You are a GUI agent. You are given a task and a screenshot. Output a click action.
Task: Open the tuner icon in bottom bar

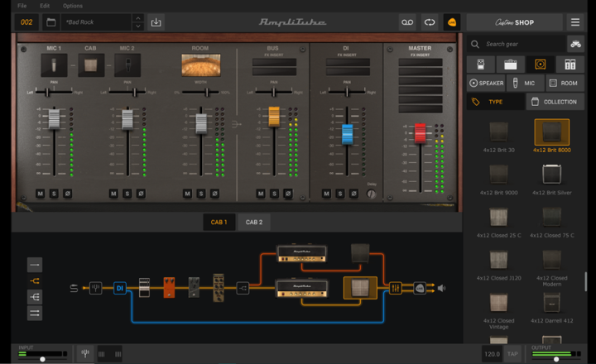coord(85,354)
